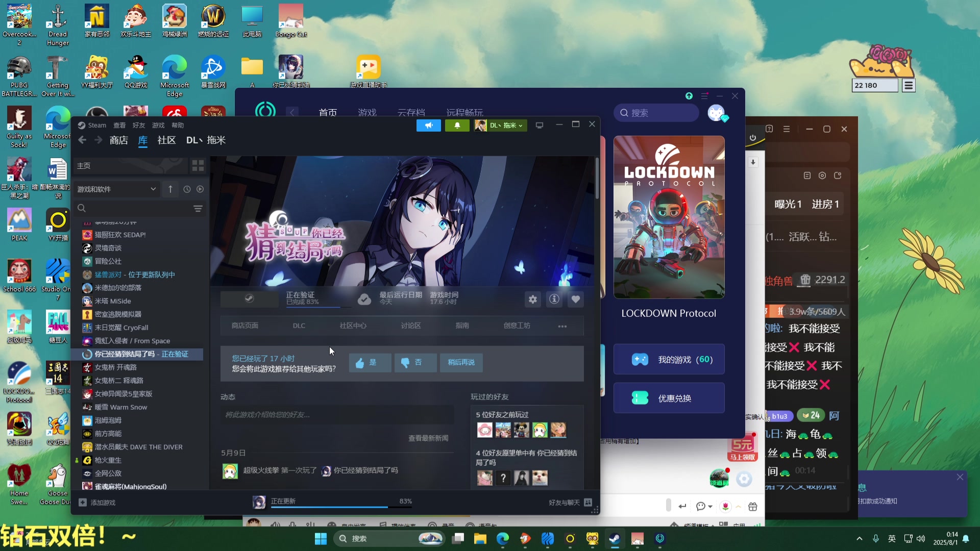The height and width of the screenshot is (551, 980).
Task: Click gift icon in chat input bar
Action: point(753,507)
